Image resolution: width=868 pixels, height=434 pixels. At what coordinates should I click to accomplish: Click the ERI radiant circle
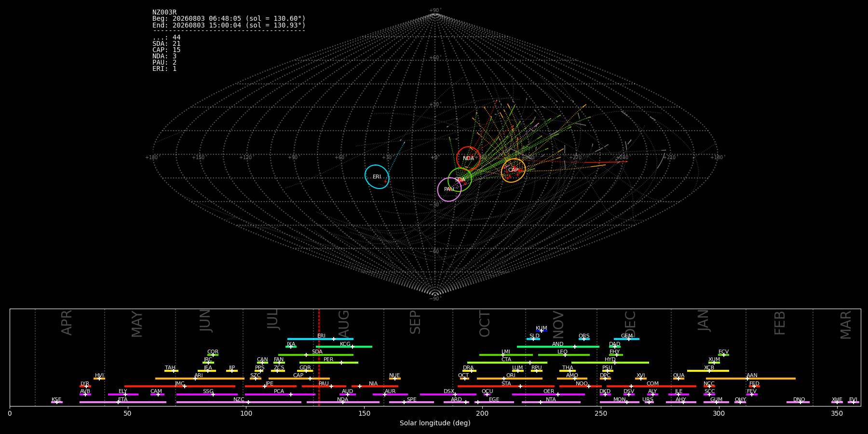click(x=377, y=177)
